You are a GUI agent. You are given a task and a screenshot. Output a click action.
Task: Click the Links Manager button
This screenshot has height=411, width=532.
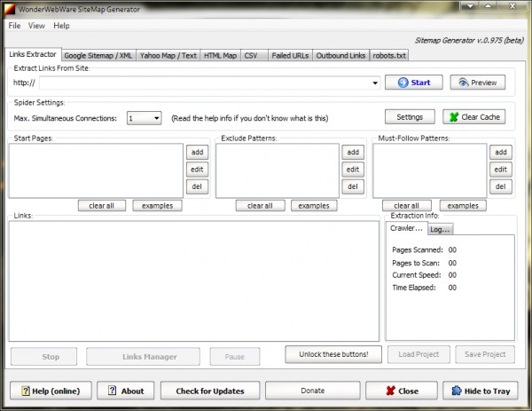(143, 357)
